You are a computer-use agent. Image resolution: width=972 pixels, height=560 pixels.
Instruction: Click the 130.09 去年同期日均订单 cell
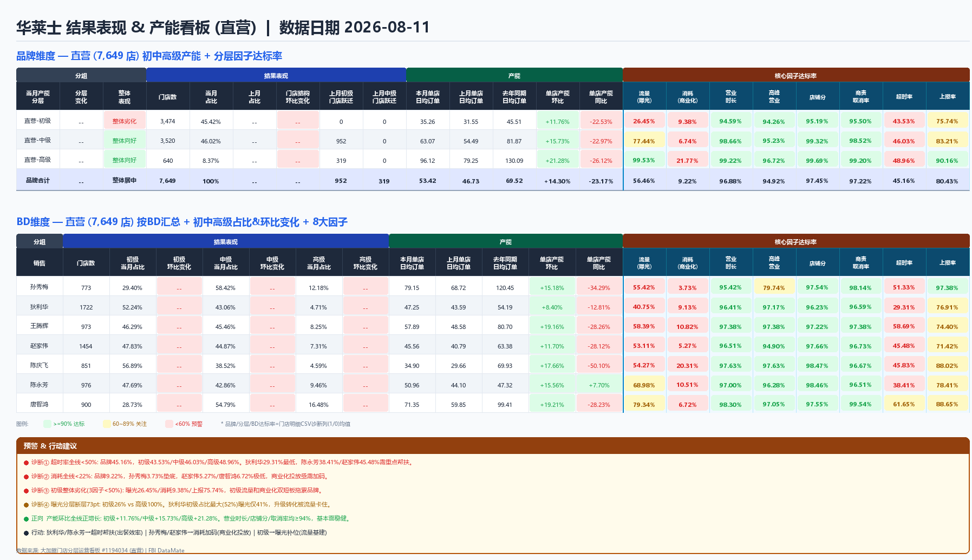click(x=514, y=161)
